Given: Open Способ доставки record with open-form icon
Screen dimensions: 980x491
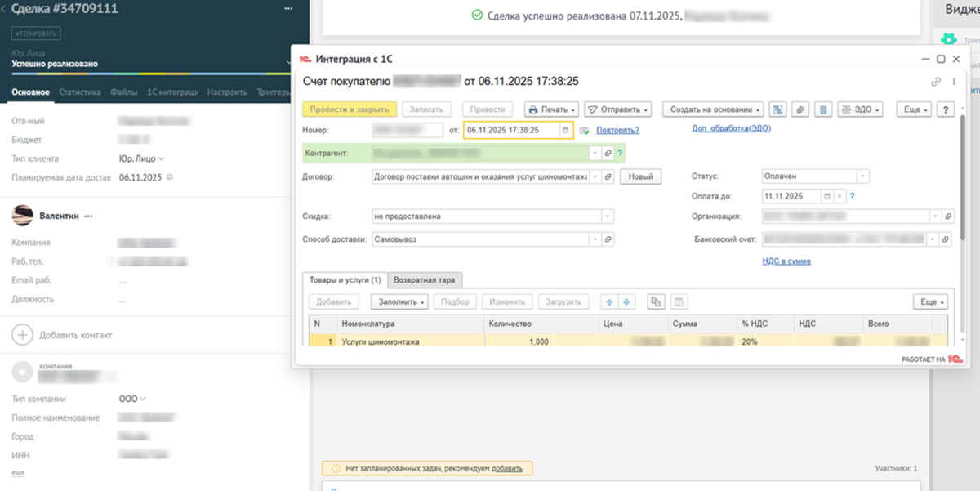Looking at the screenshot, I should (608, 239).
